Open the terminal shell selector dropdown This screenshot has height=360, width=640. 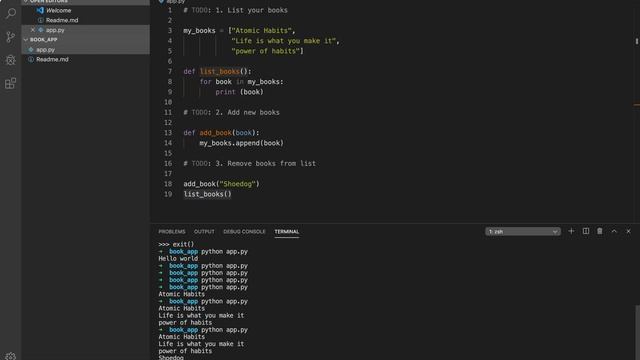522,231
